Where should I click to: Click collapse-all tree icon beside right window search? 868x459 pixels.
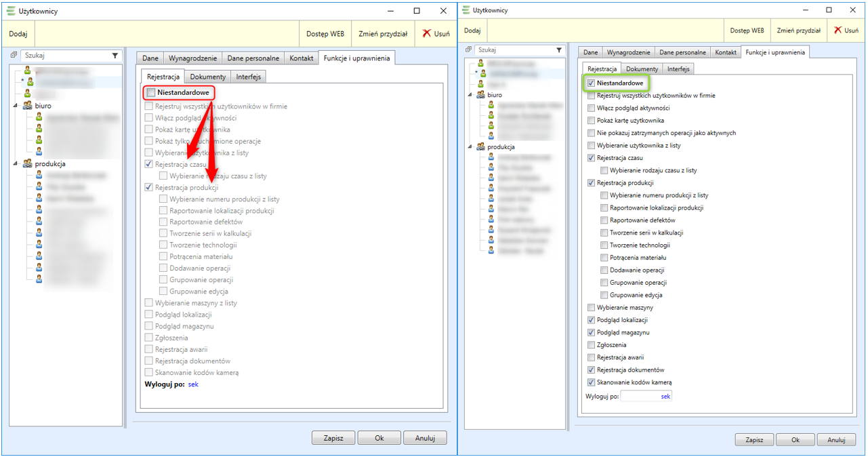click(x=468, y=50)
